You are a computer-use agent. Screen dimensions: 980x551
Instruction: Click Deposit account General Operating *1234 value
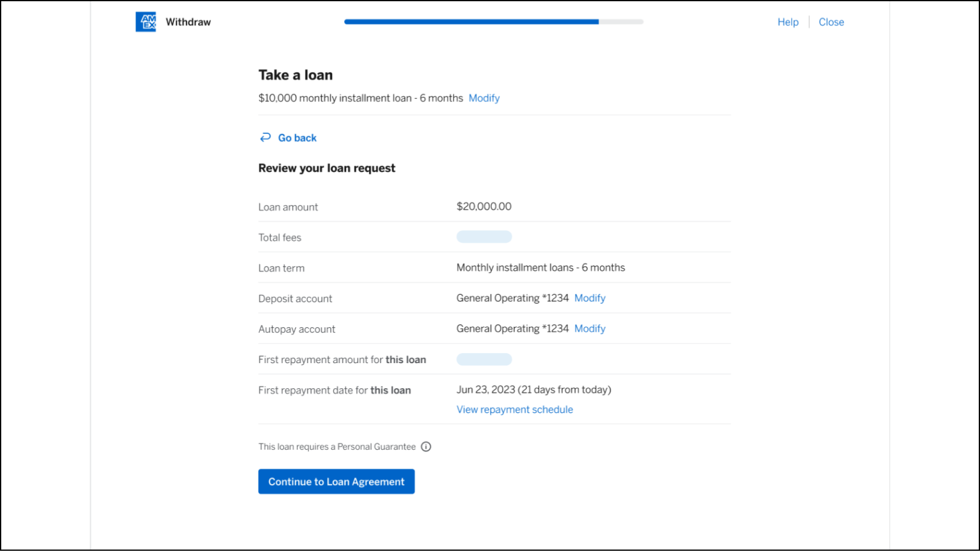point(512,298)
